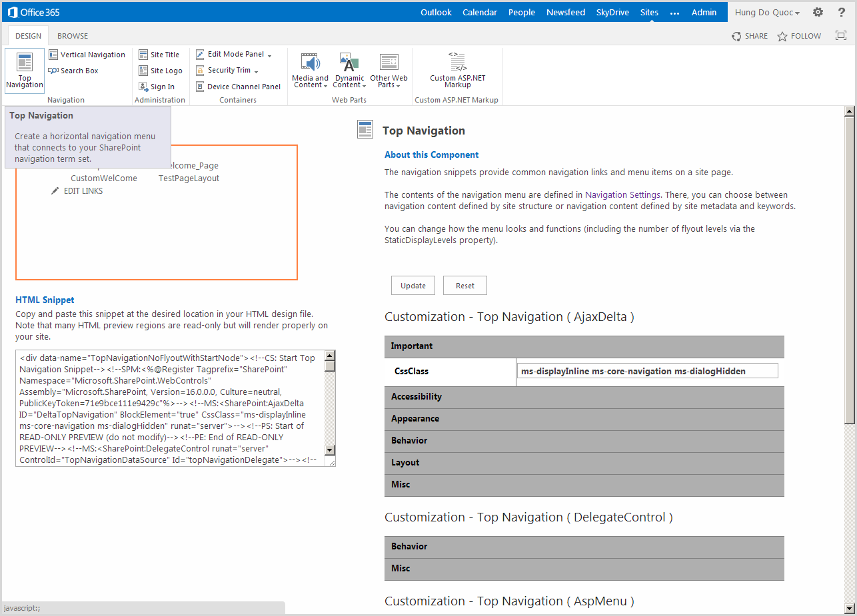Click the HTML Snippet heading
The height and width of the screenshot is (616, 857).
45,300
